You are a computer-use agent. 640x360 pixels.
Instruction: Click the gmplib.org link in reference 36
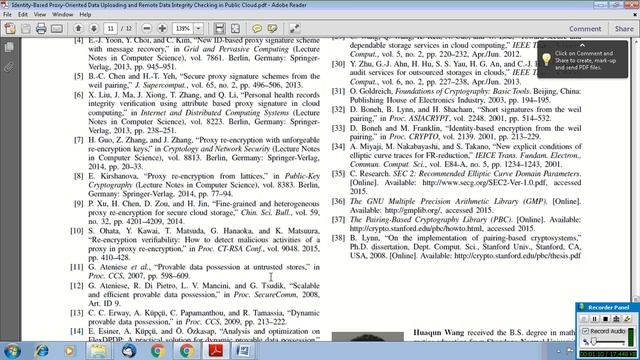pyautogui.click(x=413, y=210)
